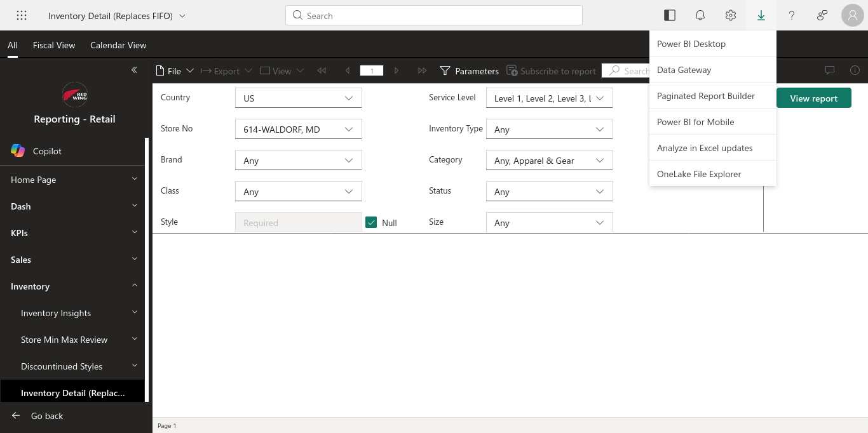Image resolution: width=868 pixels, height=433 pixels.
Task: Open the comments icon in toolbar
Action: 829,70
